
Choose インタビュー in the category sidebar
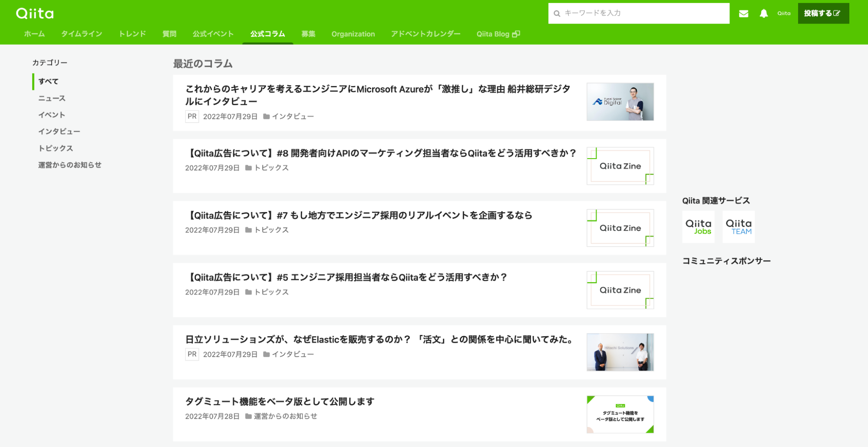coord(59,131)
